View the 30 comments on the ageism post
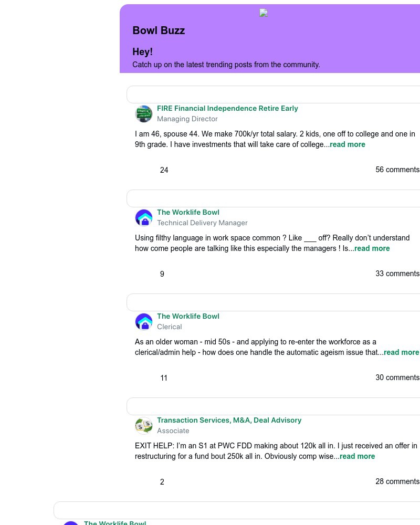Viewport: 420px width, 525px height. click(397, 377)
